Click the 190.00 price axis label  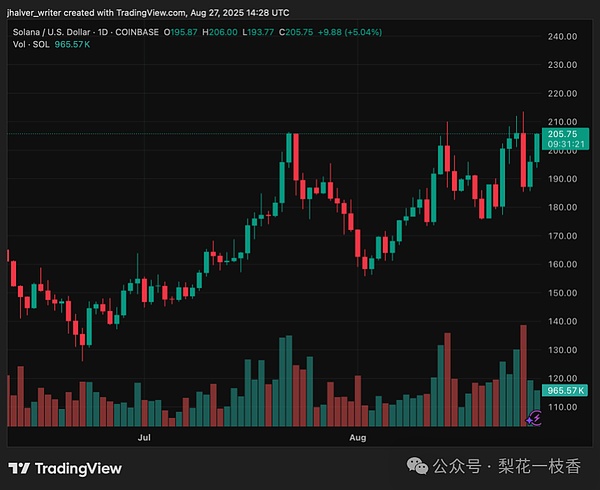[562, 179]
